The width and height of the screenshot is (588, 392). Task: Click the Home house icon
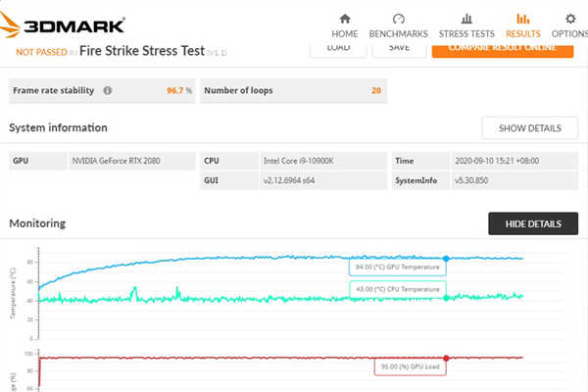345,19
